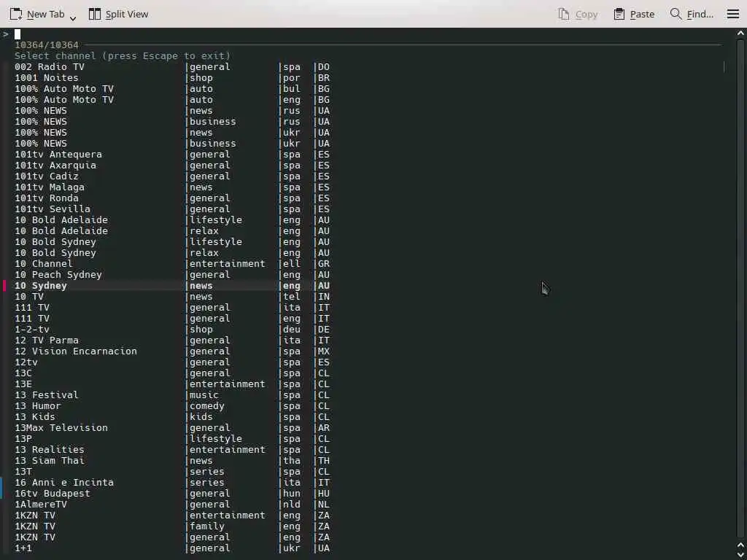Select 1KZN TV general row
This screenshot has width=747, height=560.
click(172, 537)
